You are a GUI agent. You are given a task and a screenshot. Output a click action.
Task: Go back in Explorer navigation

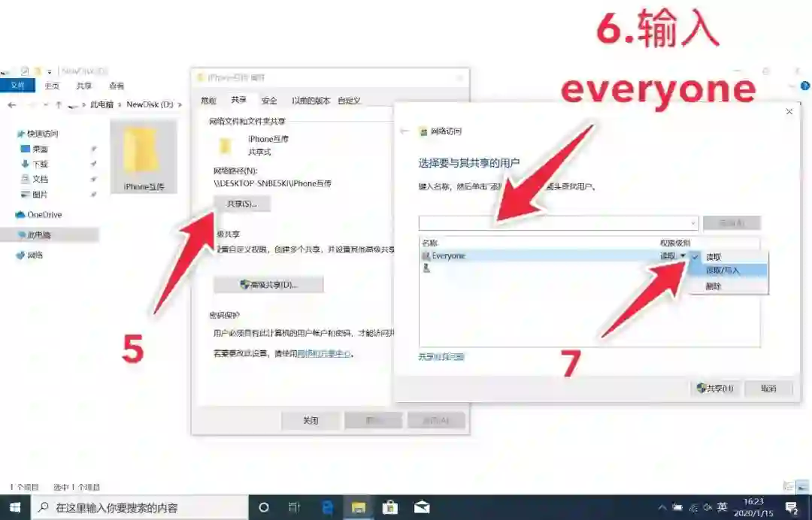pos(12,105)
